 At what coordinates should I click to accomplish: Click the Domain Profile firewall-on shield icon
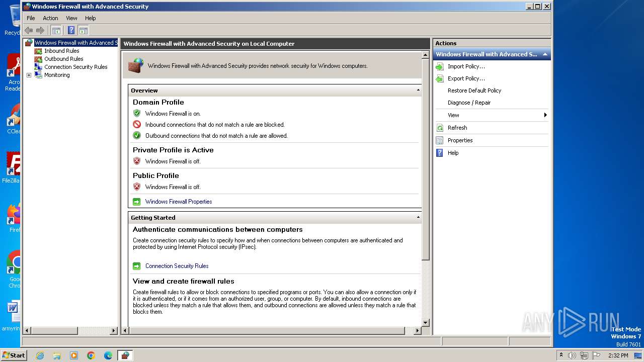136,113
